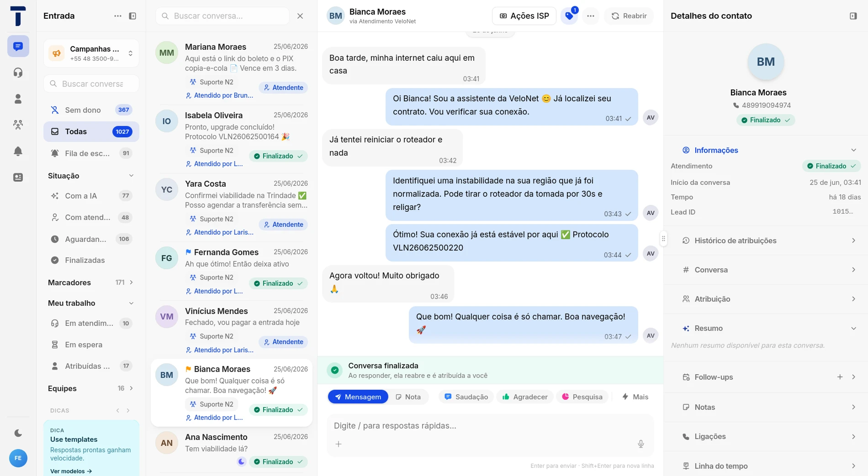Expand Histórico de atribuições
Viewport: 868px width, 476px height.
[766, 241]
